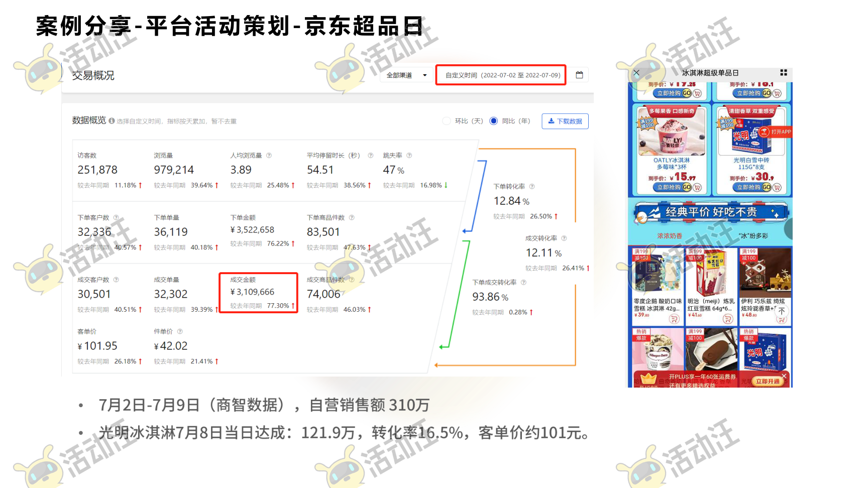Click the 下单金额 value ¥3,522,658

click(x=252, y=230)
